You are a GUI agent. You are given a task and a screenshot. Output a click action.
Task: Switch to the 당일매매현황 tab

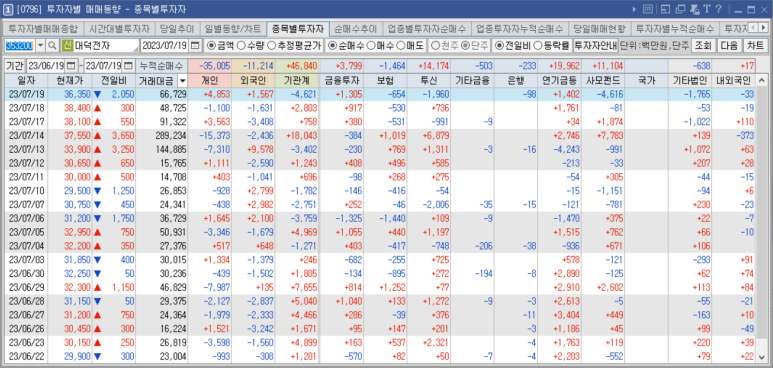[599, 28]
